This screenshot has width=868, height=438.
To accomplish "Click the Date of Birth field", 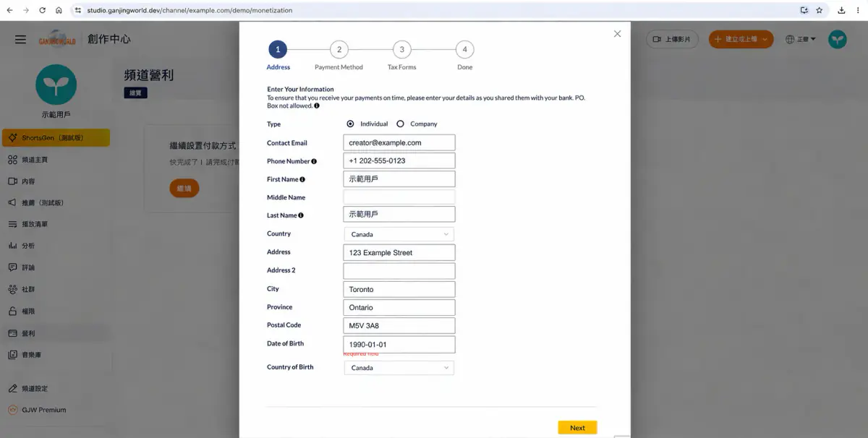I will (x=399, y=345).
